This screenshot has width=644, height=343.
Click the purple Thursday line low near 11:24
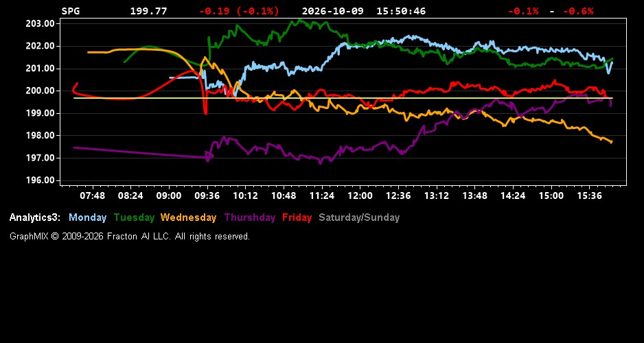(321, 162)
